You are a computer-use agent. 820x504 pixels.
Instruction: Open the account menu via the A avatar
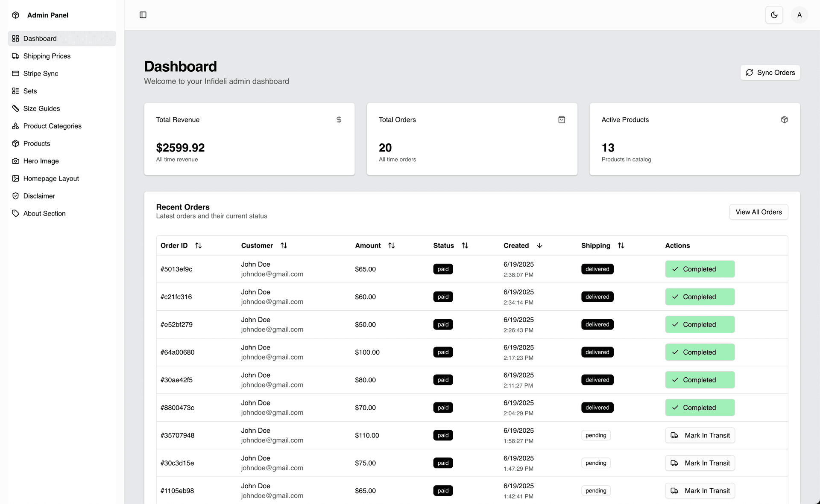799,15
